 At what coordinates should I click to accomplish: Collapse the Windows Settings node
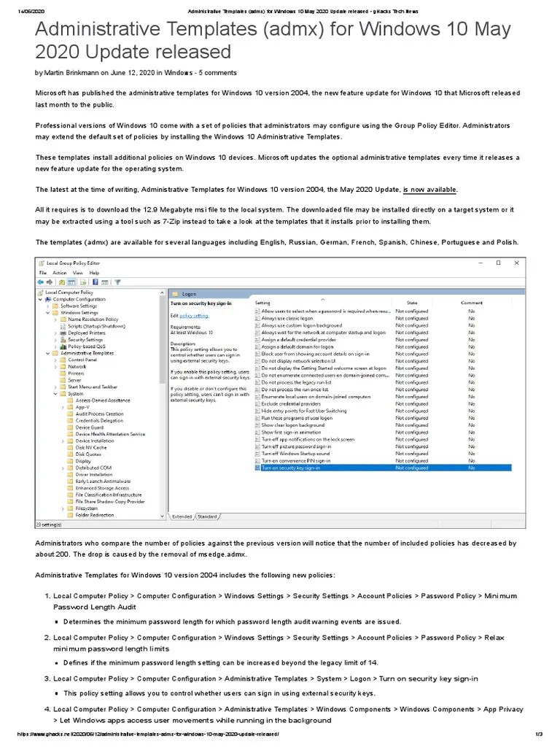(x=48, y=312)
